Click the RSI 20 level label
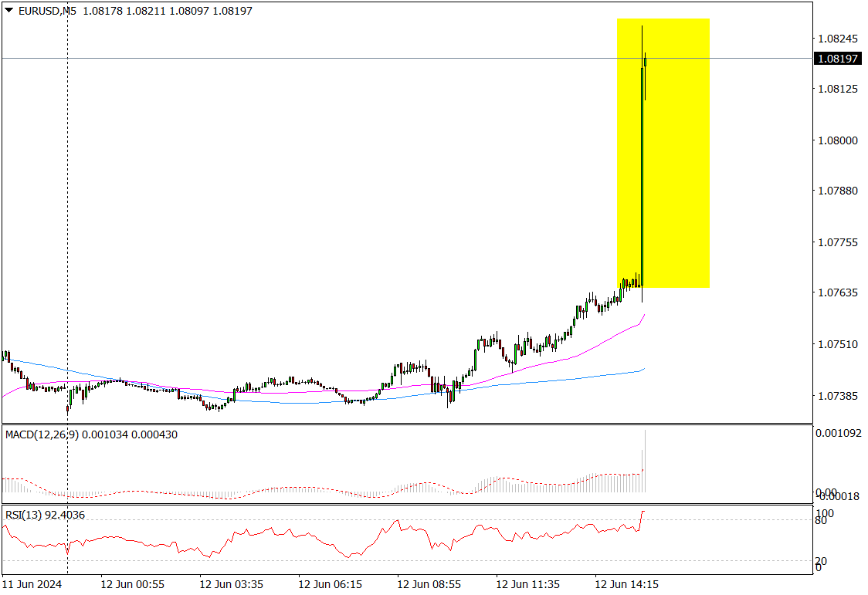Viewport: 868px width, 595px height. point(821,561)
